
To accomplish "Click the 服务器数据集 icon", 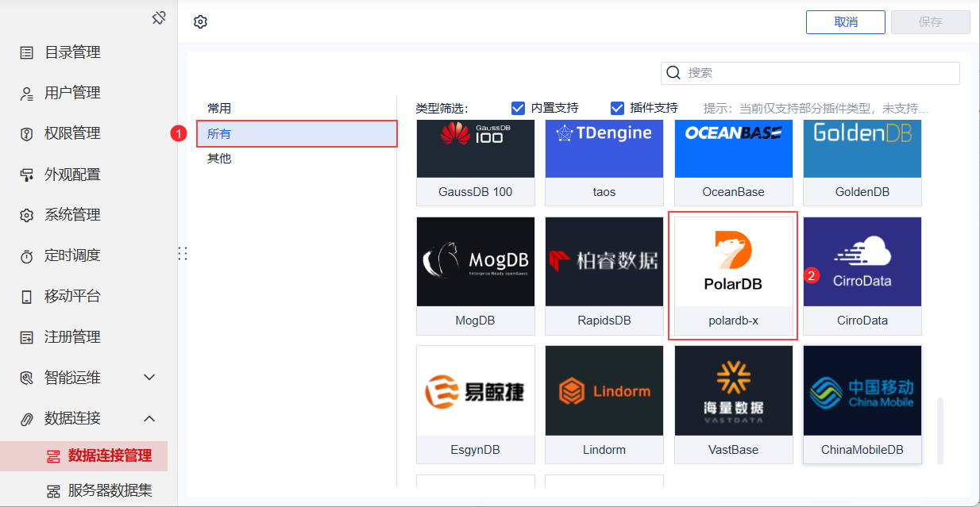I will pyautogui.click(x=53, y=491).
